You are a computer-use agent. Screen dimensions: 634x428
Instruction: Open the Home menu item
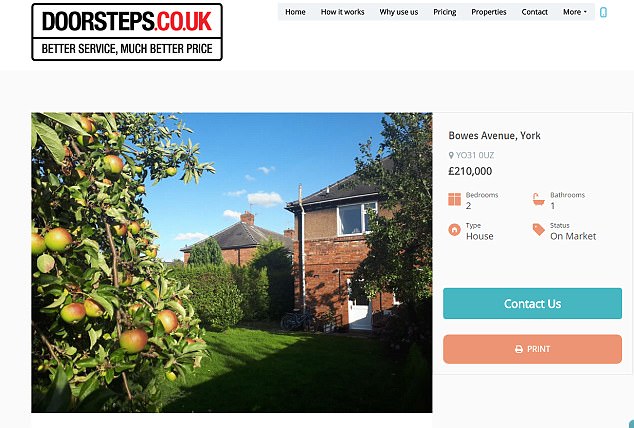click(x=295, y=12)
